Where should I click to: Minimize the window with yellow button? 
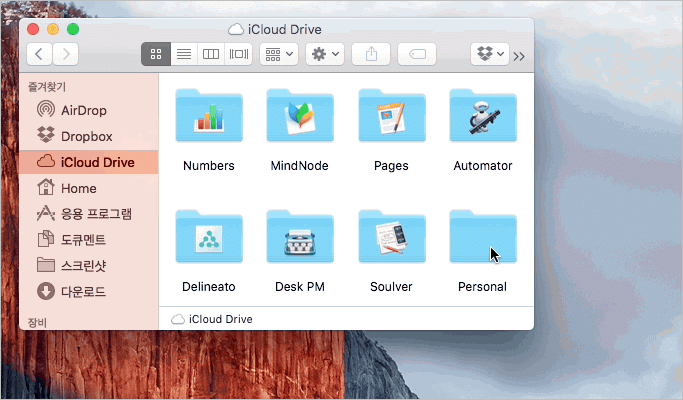click(x=53, y=29)
